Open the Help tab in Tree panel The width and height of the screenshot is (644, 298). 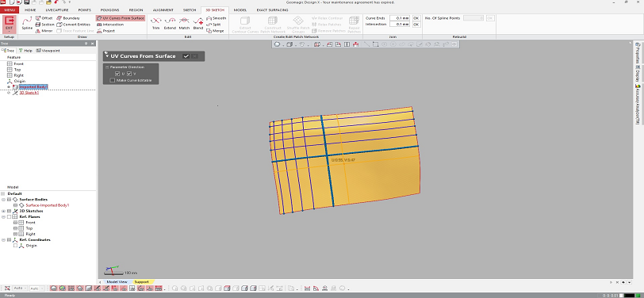tap(25, 51)
